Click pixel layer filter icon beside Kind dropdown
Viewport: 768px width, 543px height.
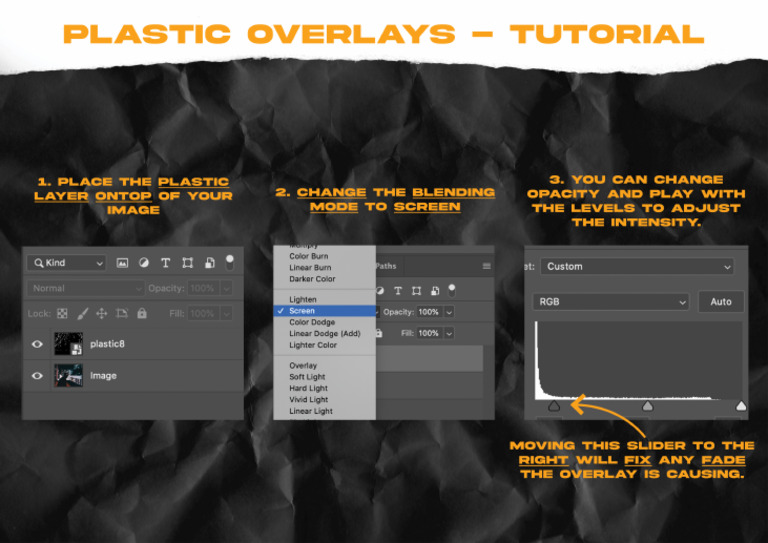coord(122,263)
